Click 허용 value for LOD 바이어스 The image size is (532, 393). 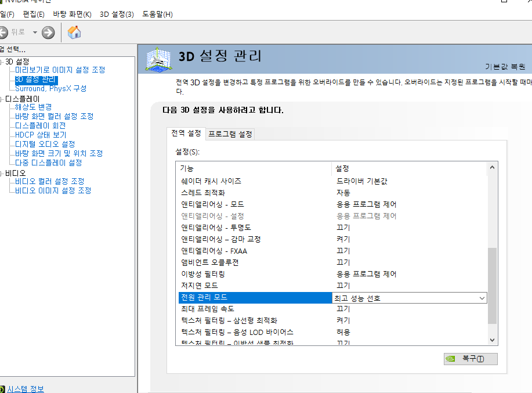coord(343,332)
